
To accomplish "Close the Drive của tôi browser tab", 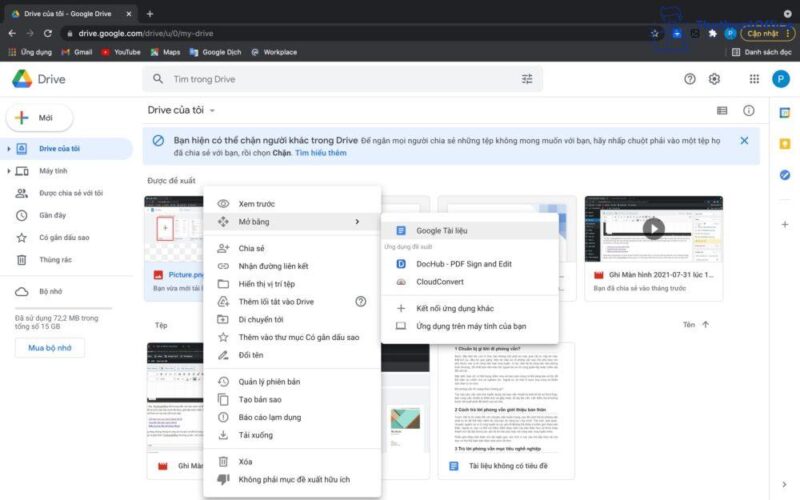I will [x=129, y=14].
